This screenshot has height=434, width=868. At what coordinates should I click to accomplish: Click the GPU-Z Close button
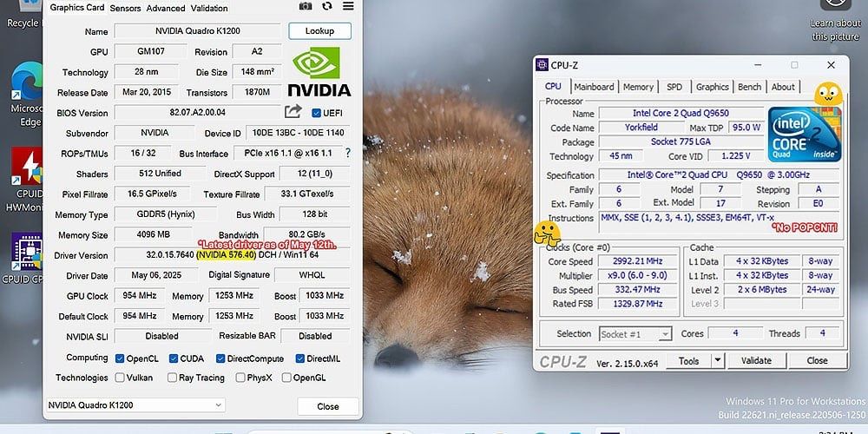click(x=328, y=406)
